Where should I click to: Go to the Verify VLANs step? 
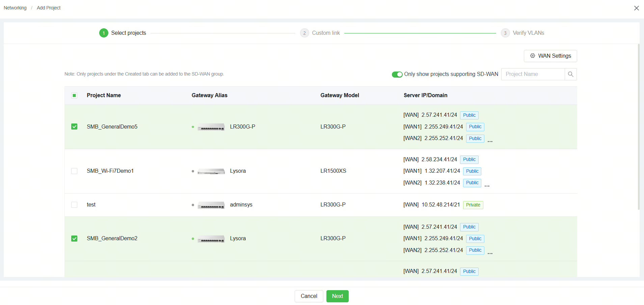528,33
